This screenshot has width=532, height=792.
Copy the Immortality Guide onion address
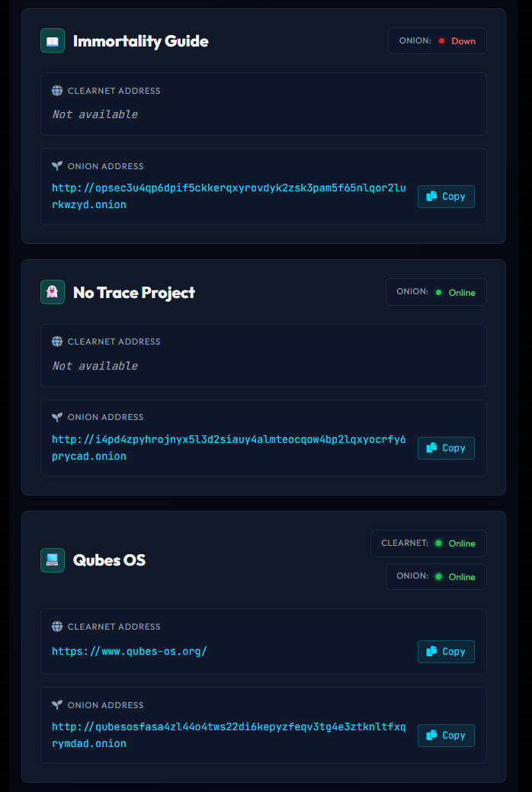pyautogui.click(x=446, y=197)
